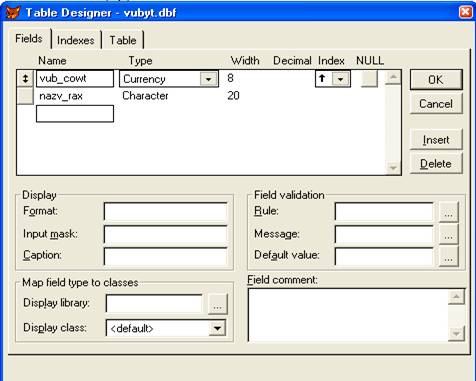476x381 pixels.
Task: Click the field list scrollbar down arrow
Action: [393, 168]
